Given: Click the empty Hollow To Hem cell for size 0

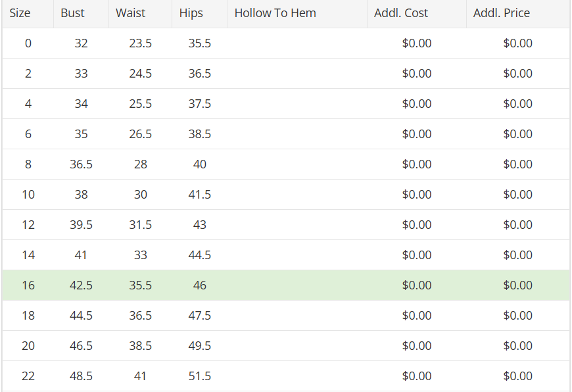Looking at the screenshot, I should (297, 43).
